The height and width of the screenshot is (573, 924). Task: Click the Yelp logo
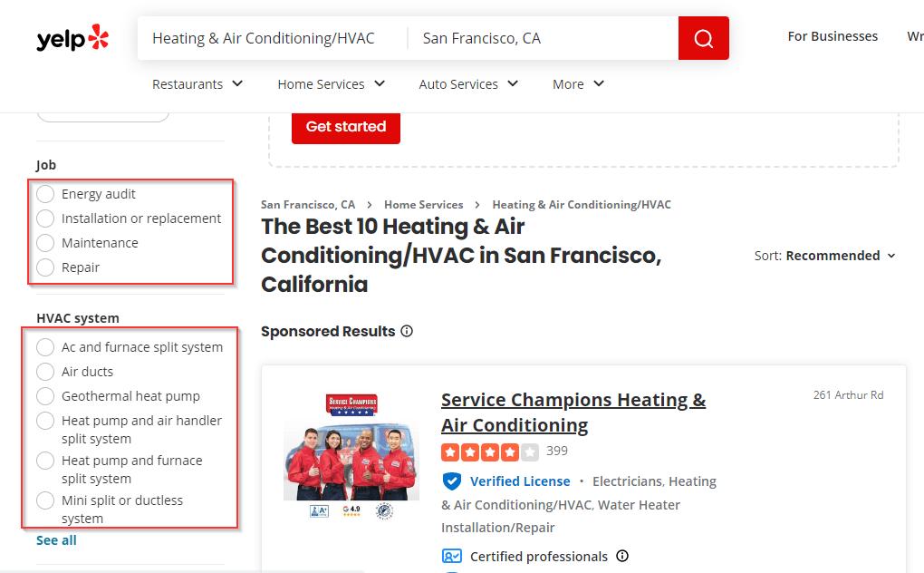coord(72,38)
